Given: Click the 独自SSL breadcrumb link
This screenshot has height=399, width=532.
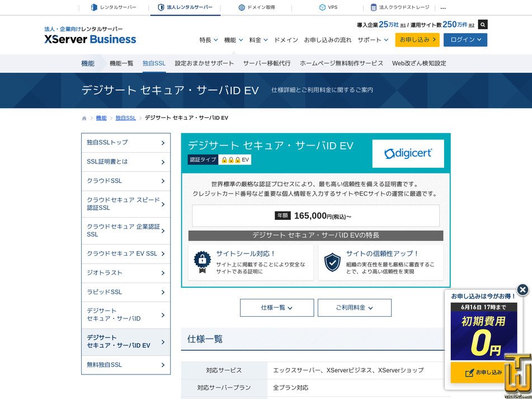Looking at the screenshot, I should pos(125,118).
